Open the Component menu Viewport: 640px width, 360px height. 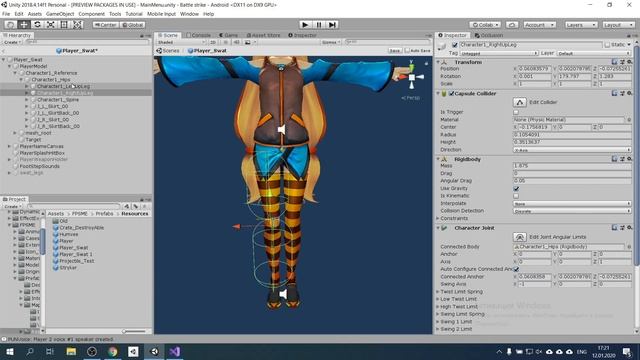tap(91, 14)
